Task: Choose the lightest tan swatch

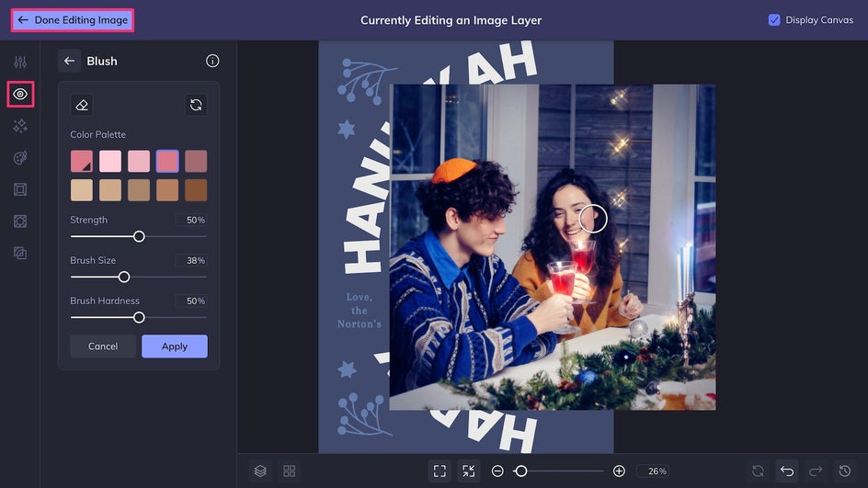Action: pyautogui.click(x=81, y=189)
